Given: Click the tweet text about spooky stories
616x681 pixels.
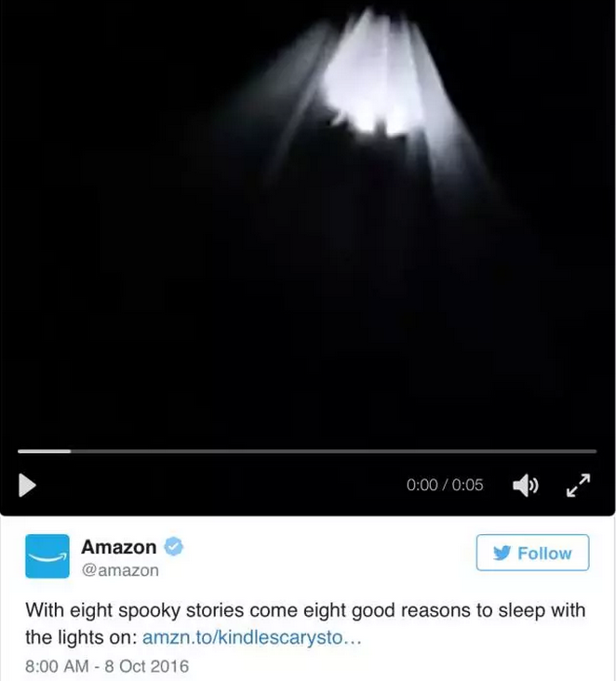Looking at the screenshot, I should pos(305,623).
